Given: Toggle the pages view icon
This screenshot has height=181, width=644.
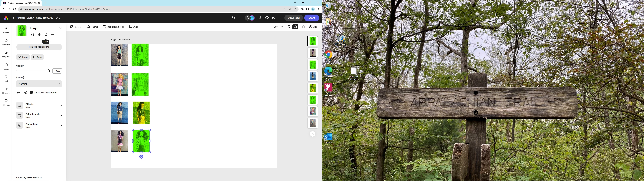Looking at the screenshot, I should (x=288, y=27).
